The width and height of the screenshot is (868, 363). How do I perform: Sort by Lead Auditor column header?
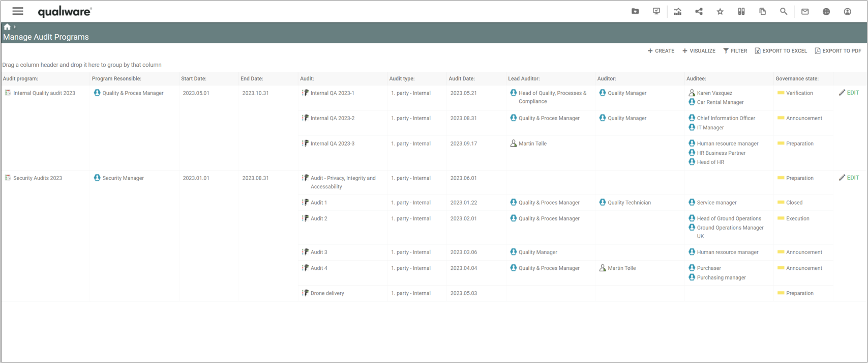click(x=524, y=79)
